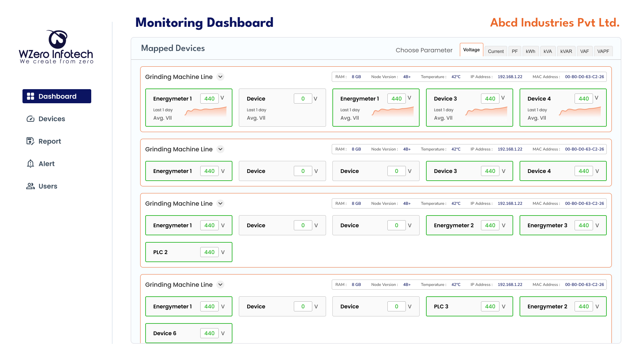Select the Voltage parameter tab
Viewport: 644px width, 362px height.
(471, 50)
